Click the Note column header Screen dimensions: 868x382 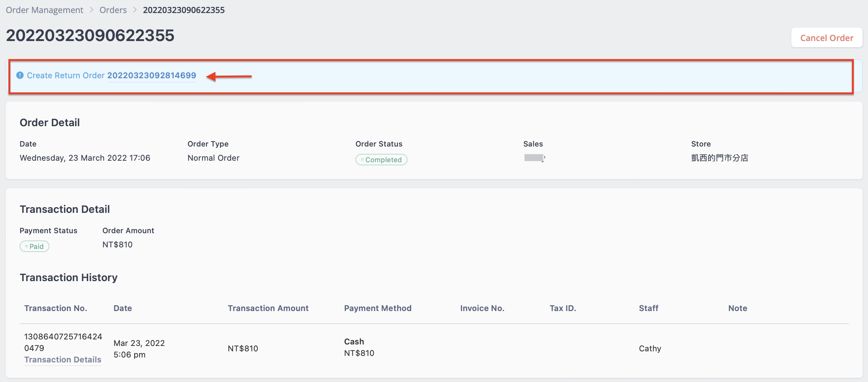[x=738, y=308]
